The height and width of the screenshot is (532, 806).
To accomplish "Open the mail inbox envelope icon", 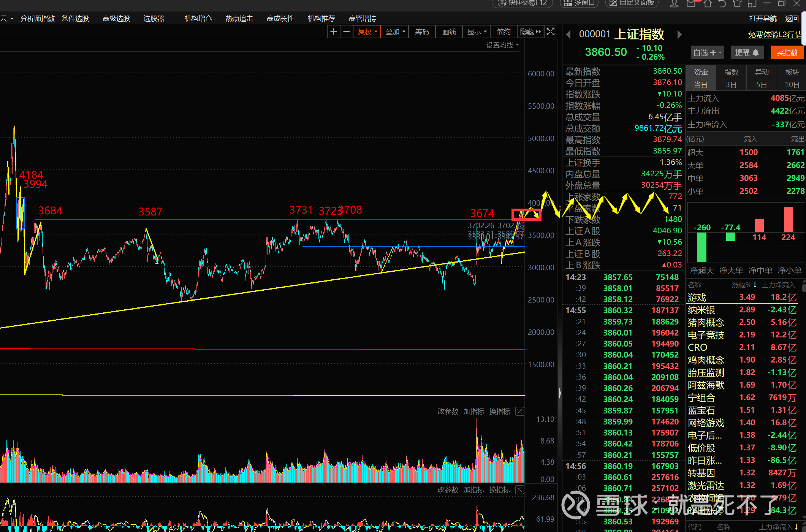I will click(x=691, y=3).
